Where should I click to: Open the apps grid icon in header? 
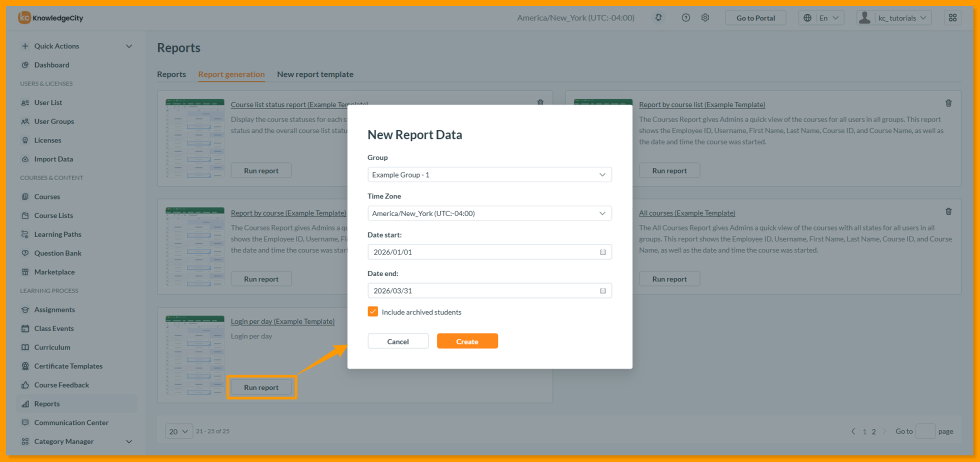click(x=953, y=18)
